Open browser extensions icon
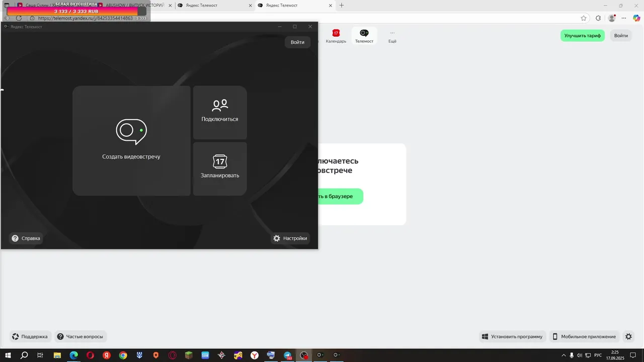644x362 pixels. point(598,18)
